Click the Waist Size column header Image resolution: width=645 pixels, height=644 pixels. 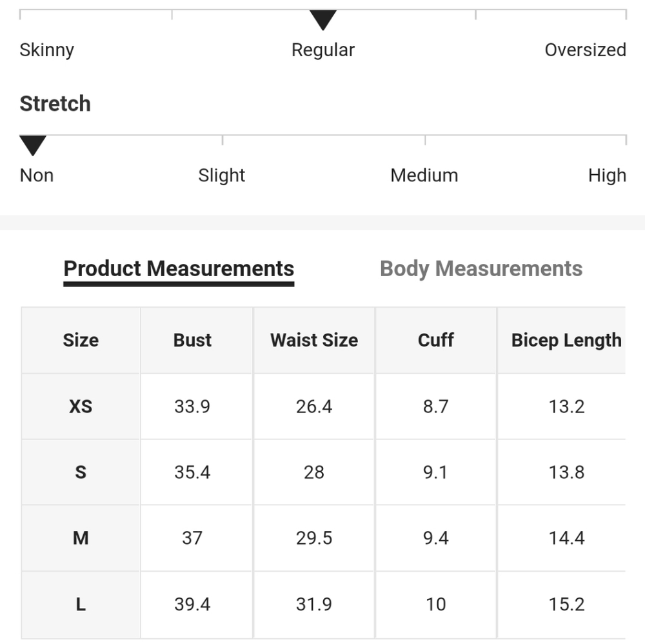click(314, 340)
